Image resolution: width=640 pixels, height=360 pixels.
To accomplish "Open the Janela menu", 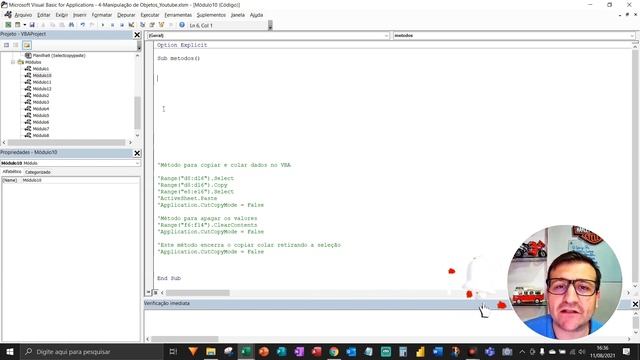I will [x=238, y=15].
